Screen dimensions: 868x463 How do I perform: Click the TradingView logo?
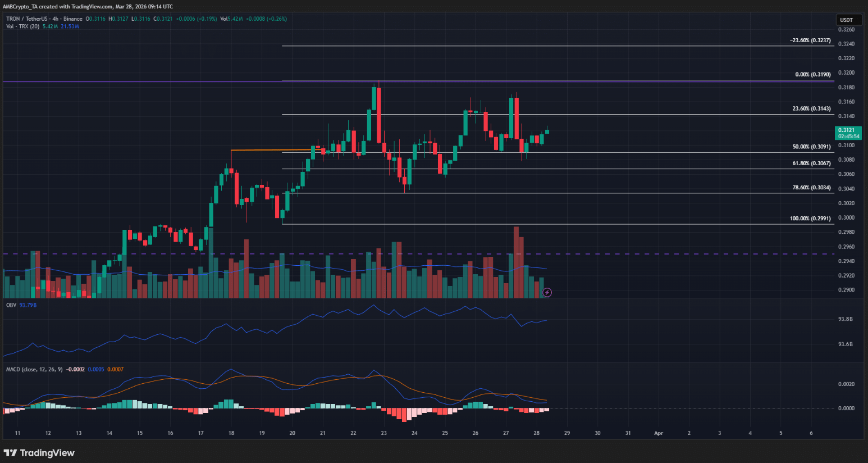(x=39, y=453)
